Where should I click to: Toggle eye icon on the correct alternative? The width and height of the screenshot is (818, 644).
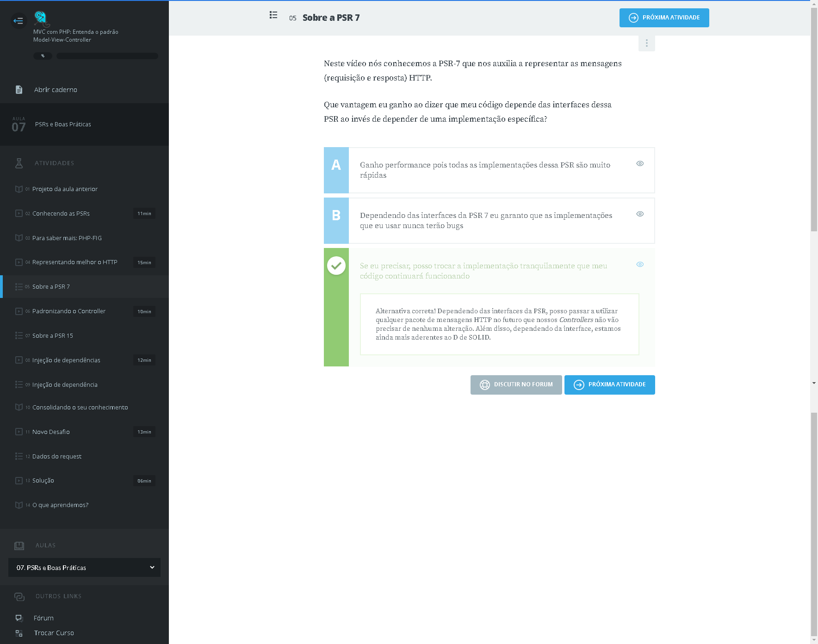(x=640, y=265)
